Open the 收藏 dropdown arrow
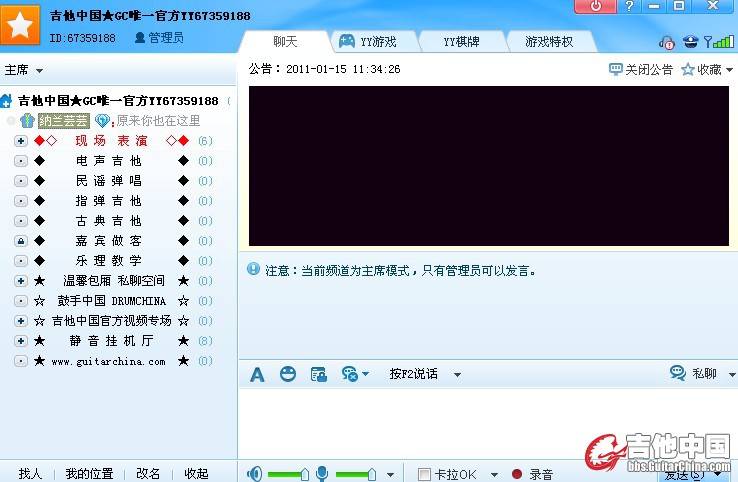This screenshot has height=482, width=738. pos(730,70)
